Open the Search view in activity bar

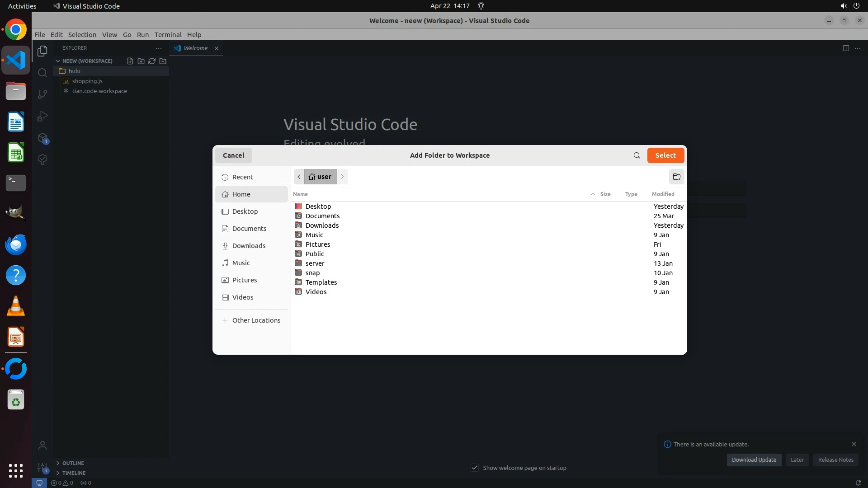42,73
